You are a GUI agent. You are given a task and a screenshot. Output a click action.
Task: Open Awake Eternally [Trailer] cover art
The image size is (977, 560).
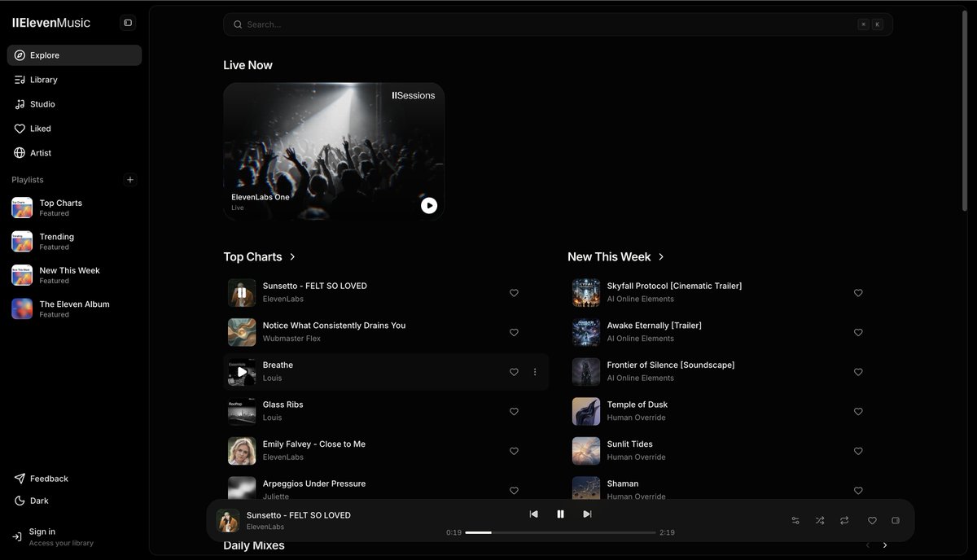tap(586, 332)
